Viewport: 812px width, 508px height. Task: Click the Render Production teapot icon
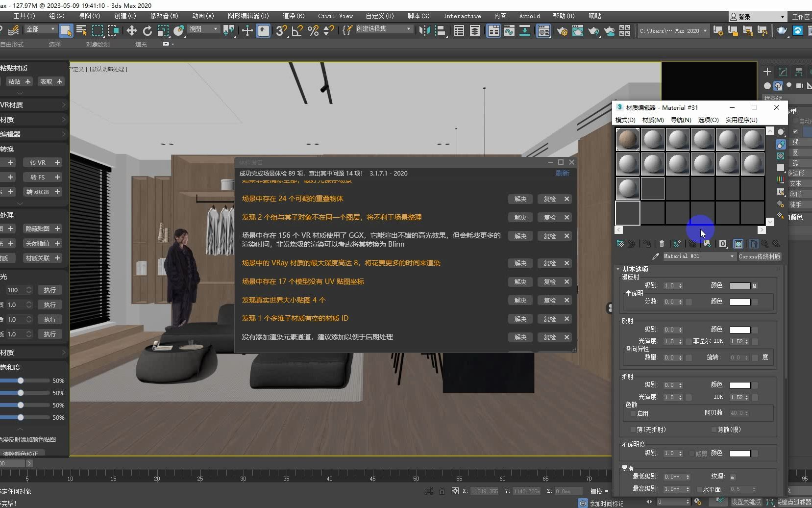[579, 30]
